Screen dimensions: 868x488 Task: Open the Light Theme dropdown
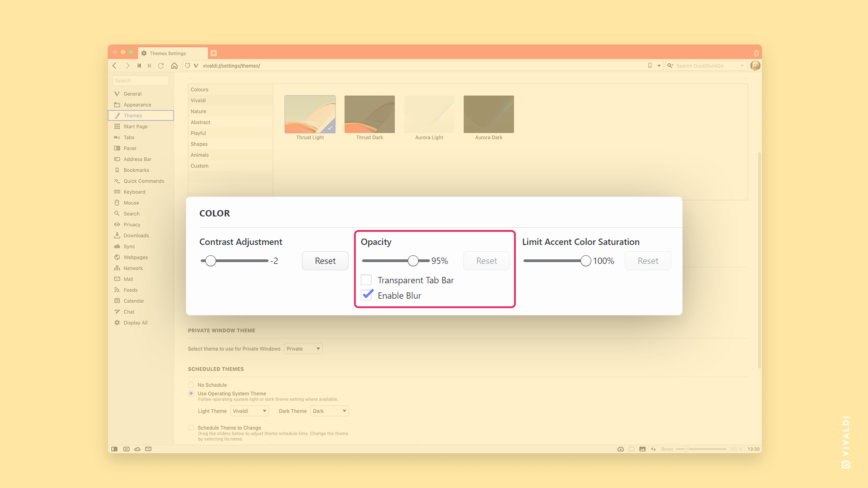tap(250, 411)
